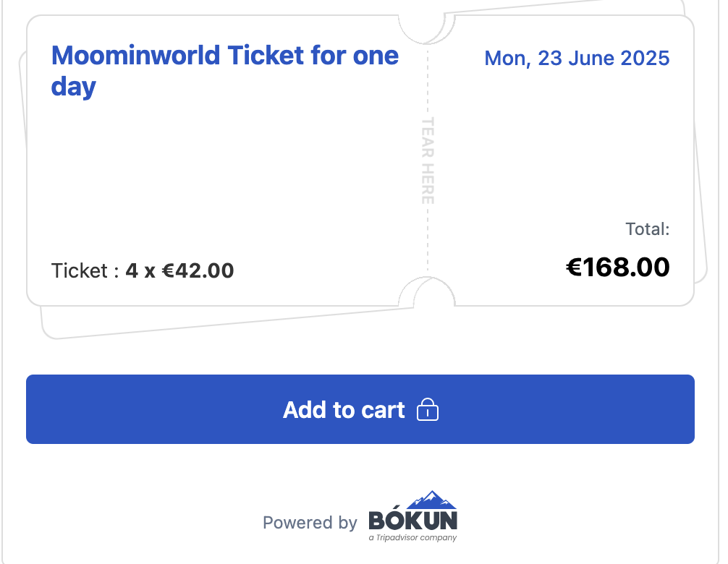Click the 'Ticket :' label

point(85,271)
